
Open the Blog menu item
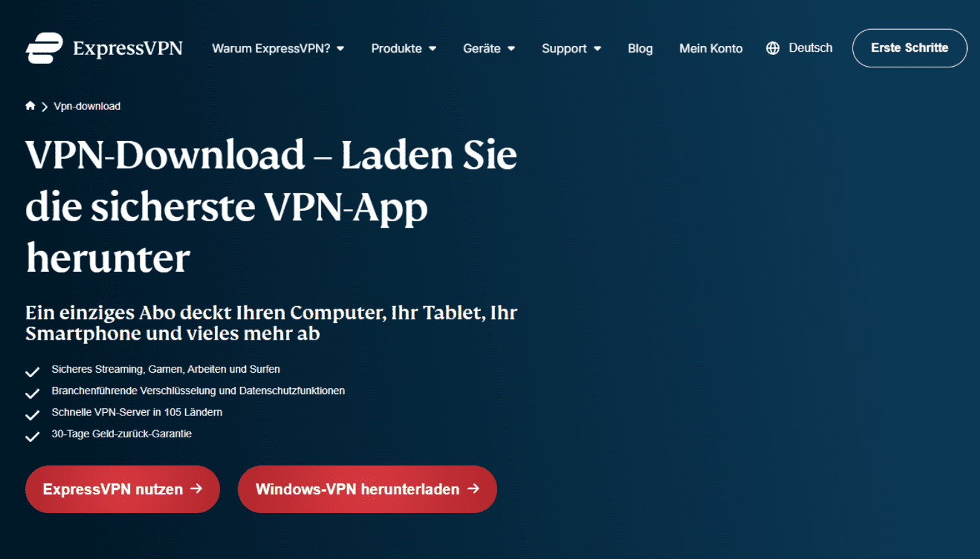pos(640,49)
